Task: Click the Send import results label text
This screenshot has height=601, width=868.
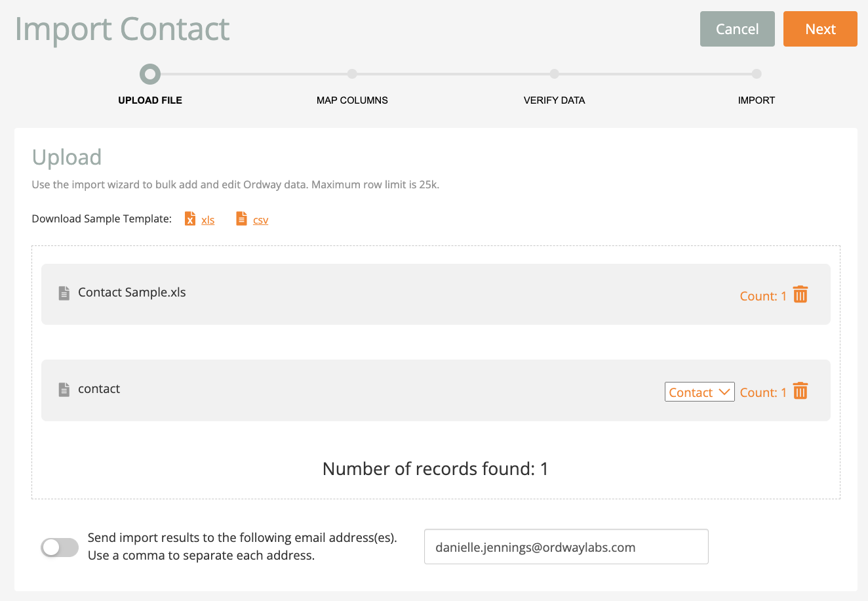Action: (243, 547)
